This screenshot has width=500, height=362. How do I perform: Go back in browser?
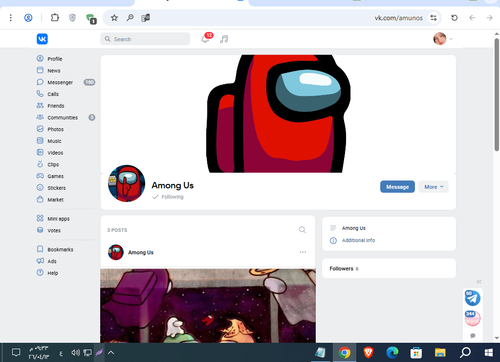(472, 18)
